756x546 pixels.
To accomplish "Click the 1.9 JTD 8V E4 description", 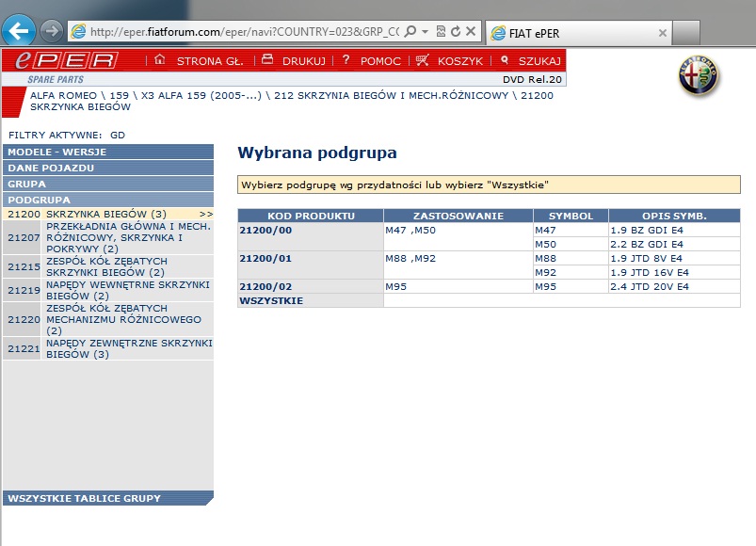I will point(646,258).
